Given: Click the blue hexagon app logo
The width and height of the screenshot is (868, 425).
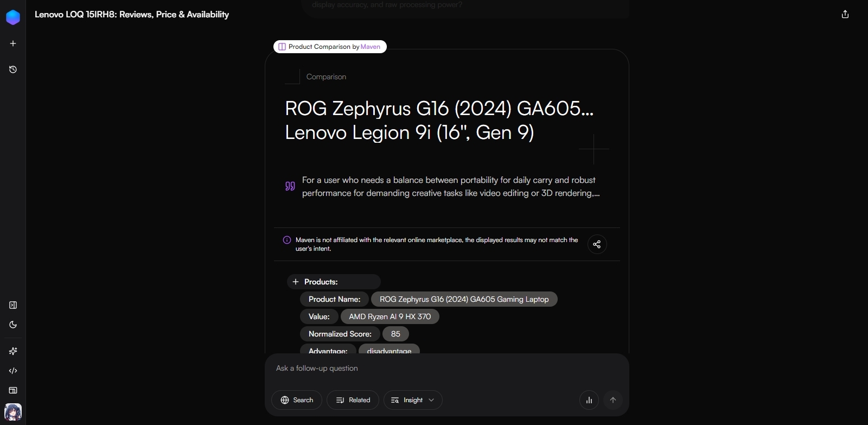Looking at the screenshot, I should coord(13,17).
